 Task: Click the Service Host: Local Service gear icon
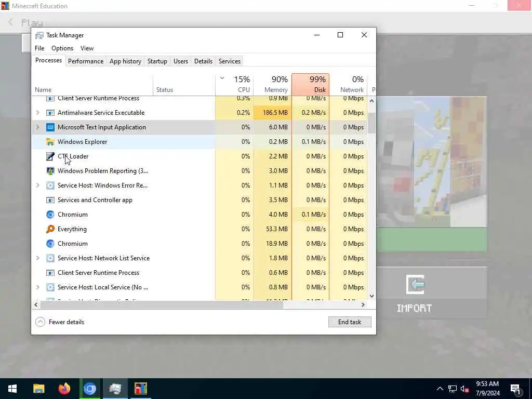click(x=50, y=287)
